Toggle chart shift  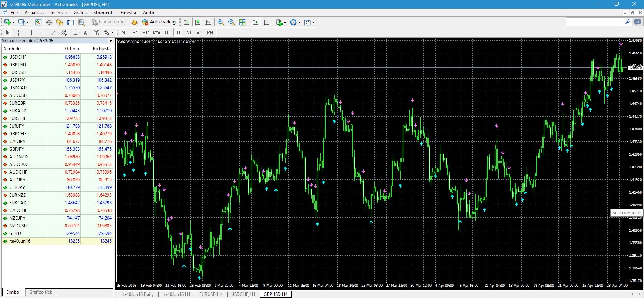(x=266, y=22)
